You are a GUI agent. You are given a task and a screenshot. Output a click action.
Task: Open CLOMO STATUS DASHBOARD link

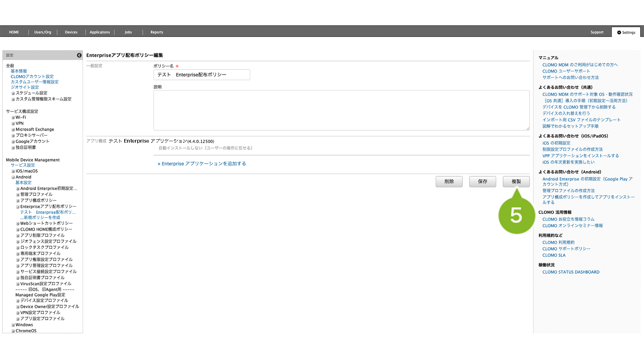(570, 272)
